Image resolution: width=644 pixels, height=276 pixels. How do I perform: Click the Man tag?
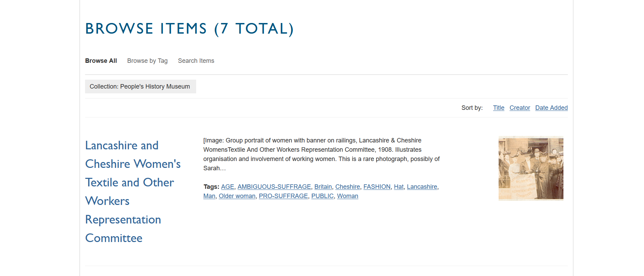[x=209, y=196]
